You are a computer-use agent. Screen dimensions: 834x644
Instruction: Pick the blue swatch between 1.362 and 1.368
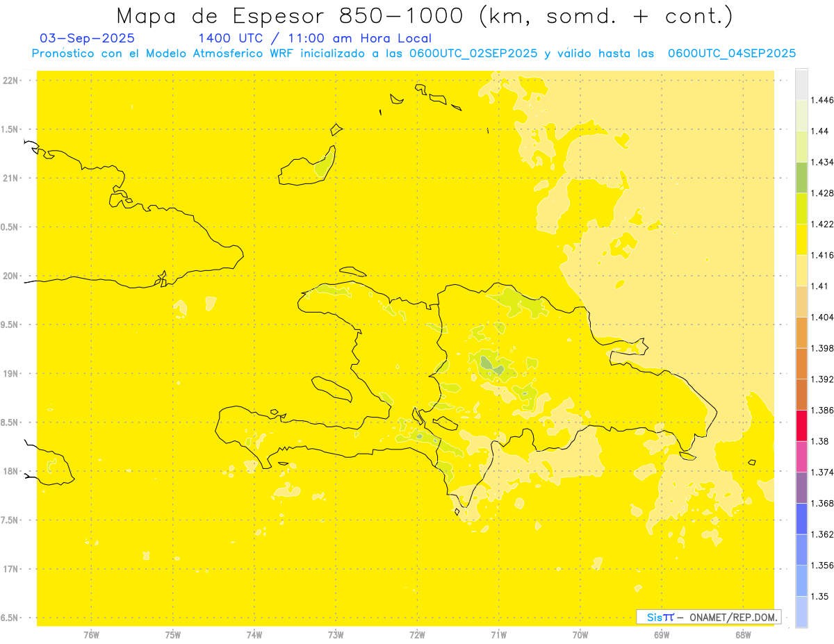pos(801,518)
